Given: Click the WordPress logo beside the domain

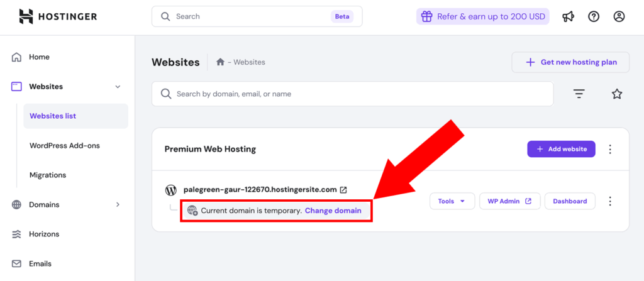Looking at the screenshot, I should [x=170, y=190].
